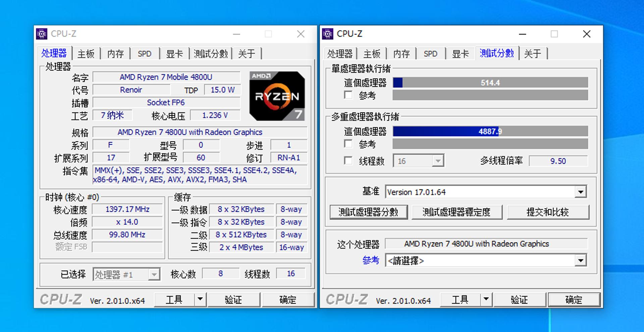Switch to the 主板 tab
Image resolution: width=644 pixels, height=332 pixels.
(x=86, y=53)
